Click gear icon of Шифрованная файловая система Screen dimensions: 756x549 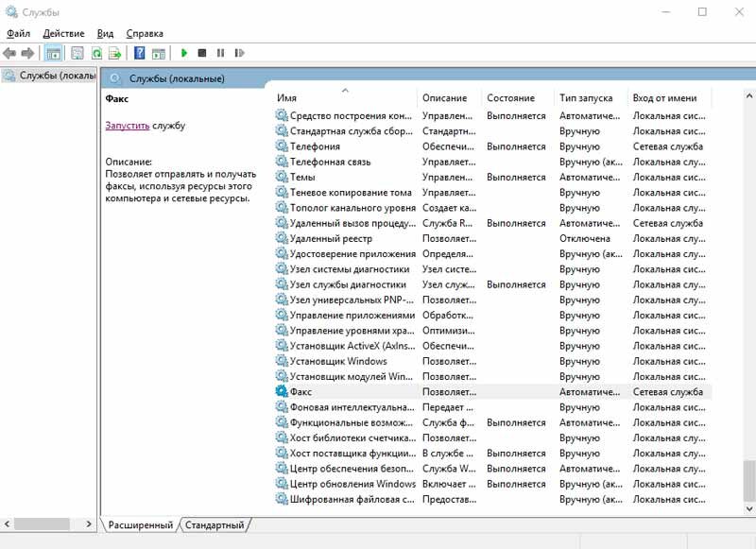(282, 499)
